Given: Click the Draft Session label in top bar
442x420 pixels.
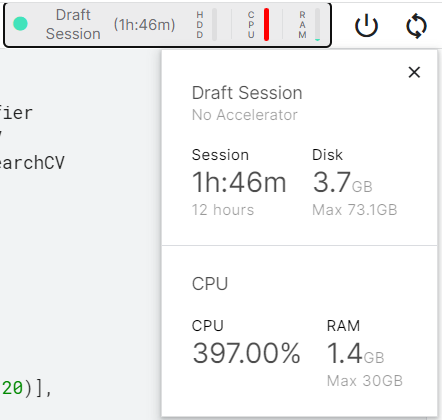Looking at the screenshot, I should click(x=73, y=24).
